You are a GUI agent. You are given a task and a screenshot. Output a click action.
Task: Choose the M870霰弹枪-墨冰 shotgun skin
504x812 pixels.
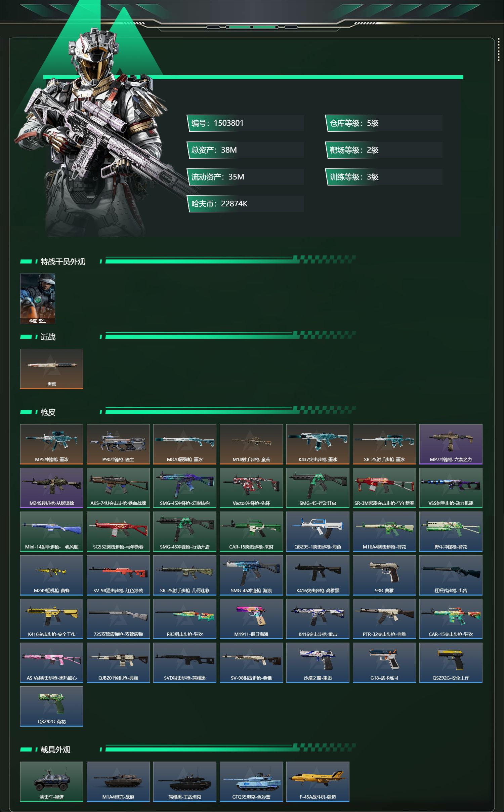tap(185, 444)
